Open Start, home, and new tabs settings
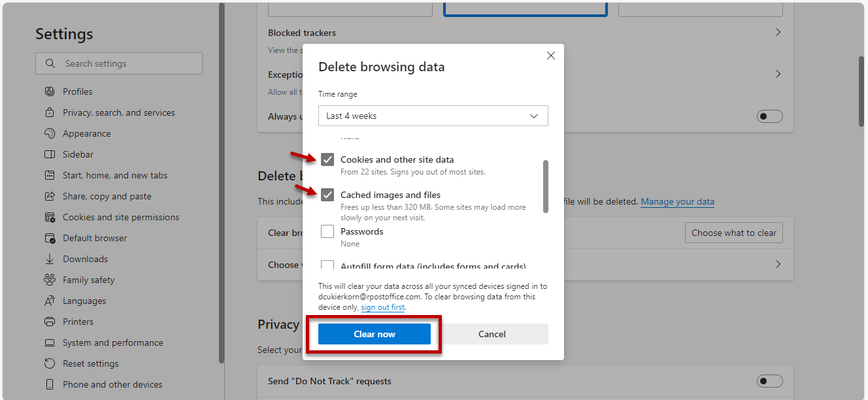868x400 pixels. (115, 175)
